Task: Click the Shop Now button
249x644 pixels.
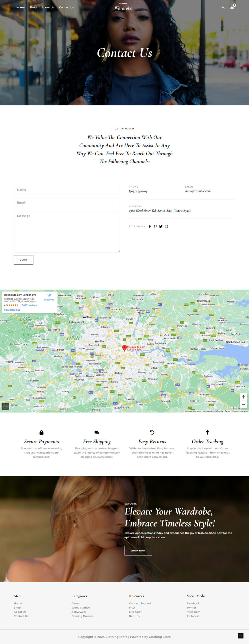Action: click(x=138, y=551)
